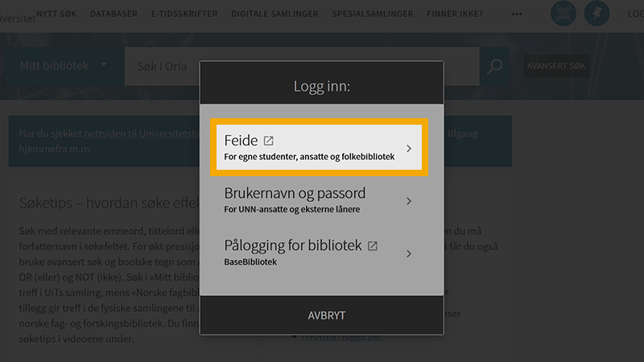Image resolution: width=644 pixels, height=362 pixels.
Task: Click the Finner ikke? menu link
Action: pos(456,14)
